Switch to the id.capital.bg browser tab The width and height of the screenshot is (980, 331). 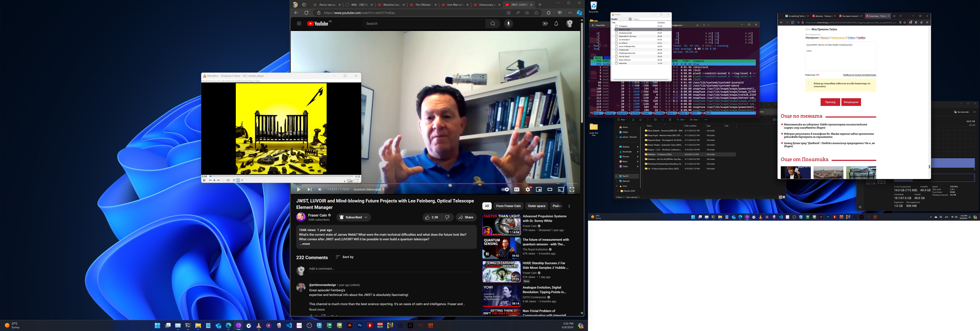[x=797, y=16]
